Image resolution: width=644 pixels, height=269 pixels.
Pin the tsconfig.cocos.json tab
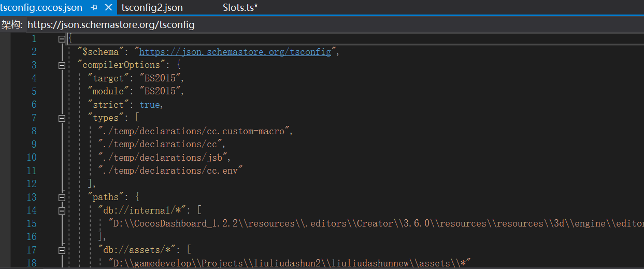pos(94,7)
